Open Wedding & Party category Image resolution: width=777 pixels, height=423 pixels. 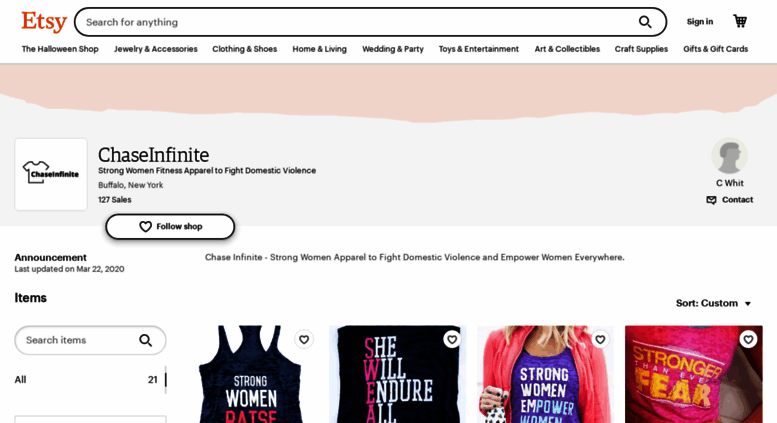pyautogui.click(x=393, y=49)
